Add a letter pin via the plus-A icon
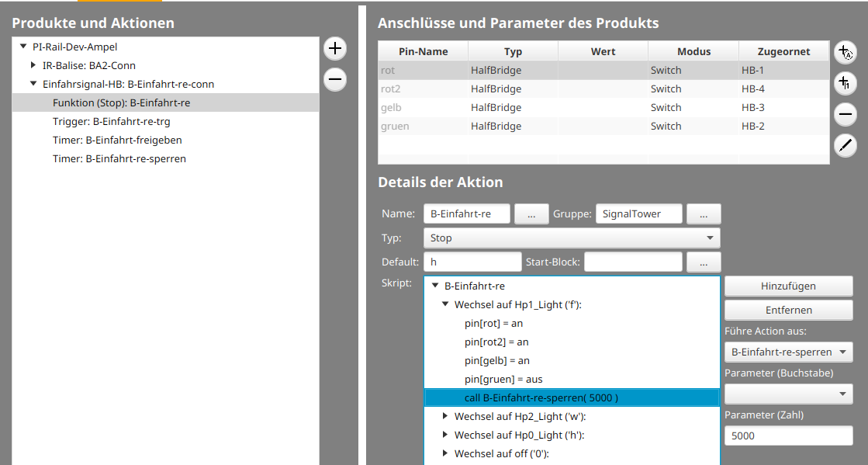868x465 pixels. point(845,52)
